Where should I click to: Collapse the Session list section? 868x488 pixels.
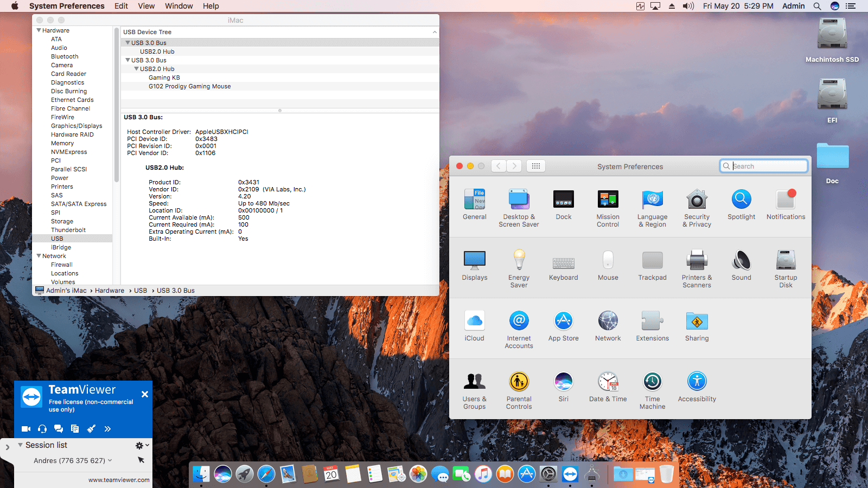(x=20, y=445)
